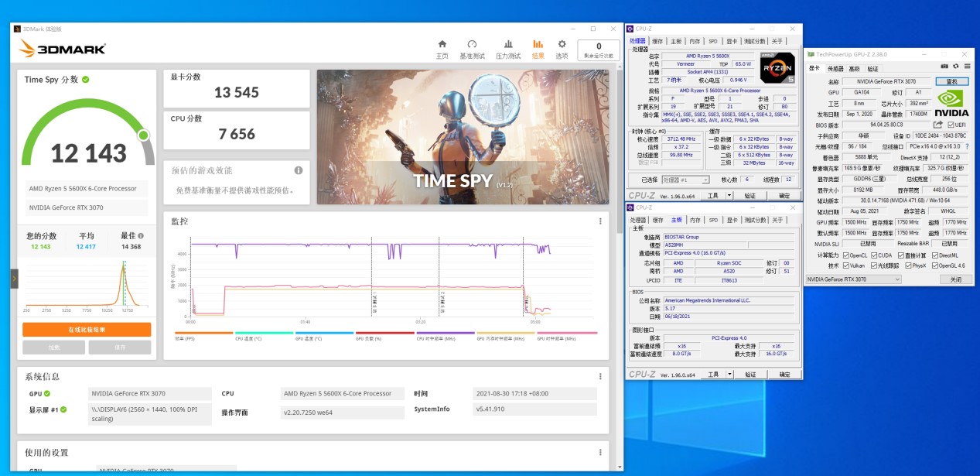Switch to Validation (验证) tab in GPU-Z
The image size is (980, 476).
872,68
